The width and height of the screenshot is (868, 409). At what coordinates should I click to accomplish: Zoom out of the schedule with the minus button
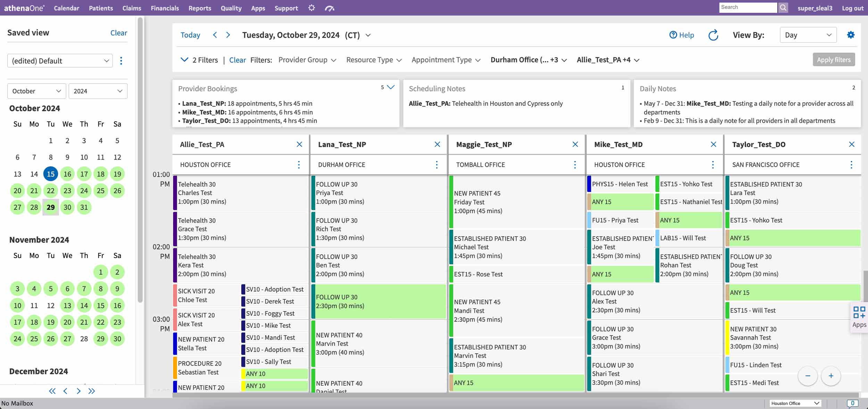pos(808,376)
